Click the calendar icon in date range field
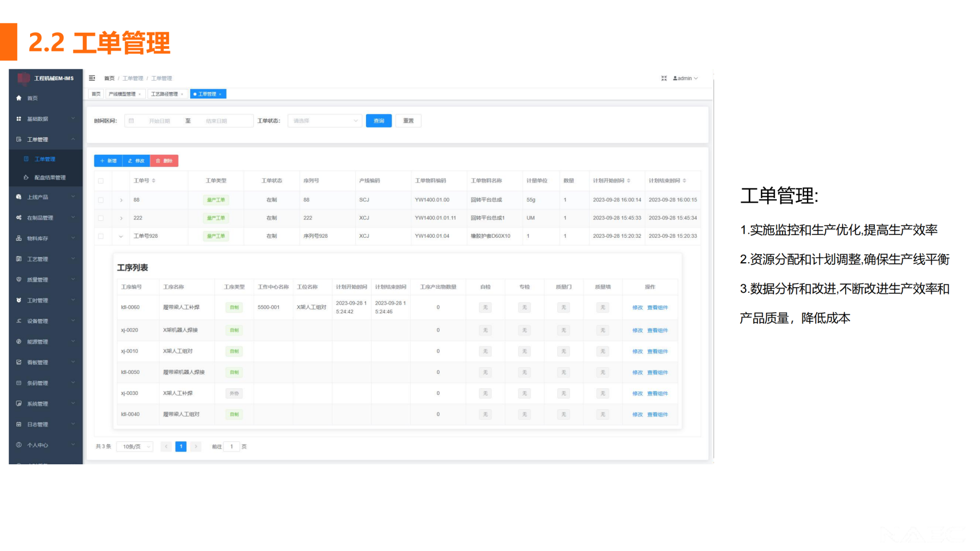Viewport: 980px width, 551px height. coord(131,121)
